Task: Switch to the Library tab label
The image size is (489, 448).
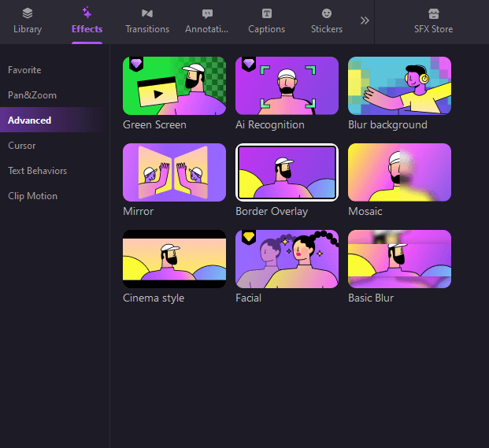Action: click(28, 29)
